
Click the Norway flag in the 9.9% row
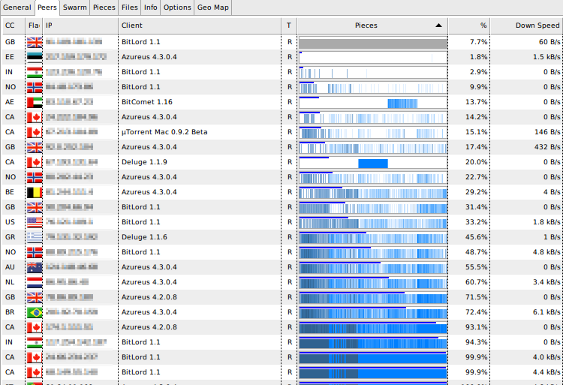[34, 87]
